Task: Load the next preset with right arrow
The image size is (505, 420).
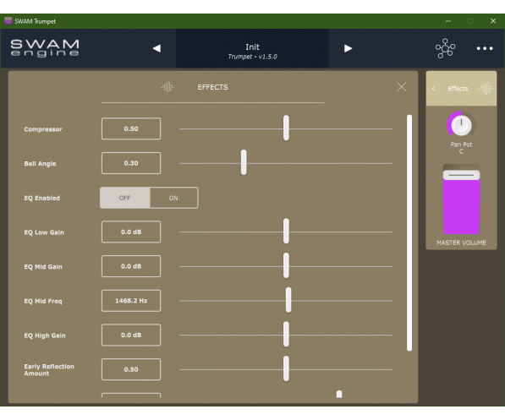Action: pyautogui.click(x=348, y=48)
